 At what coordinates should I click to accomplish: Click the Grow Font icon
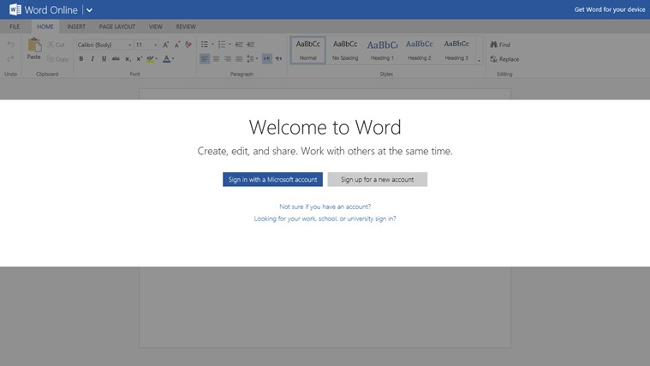click(166, 44)
